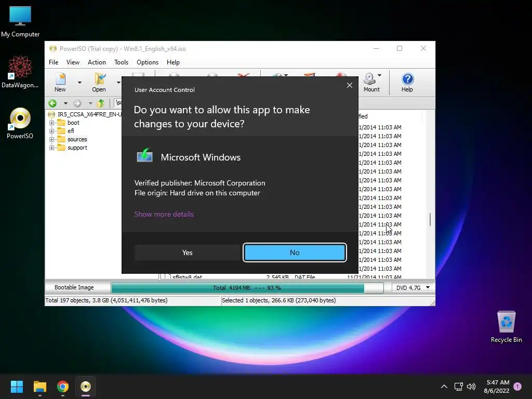Minimize the PowerISO window
The image size is (532, 399).
click(376, 48)
